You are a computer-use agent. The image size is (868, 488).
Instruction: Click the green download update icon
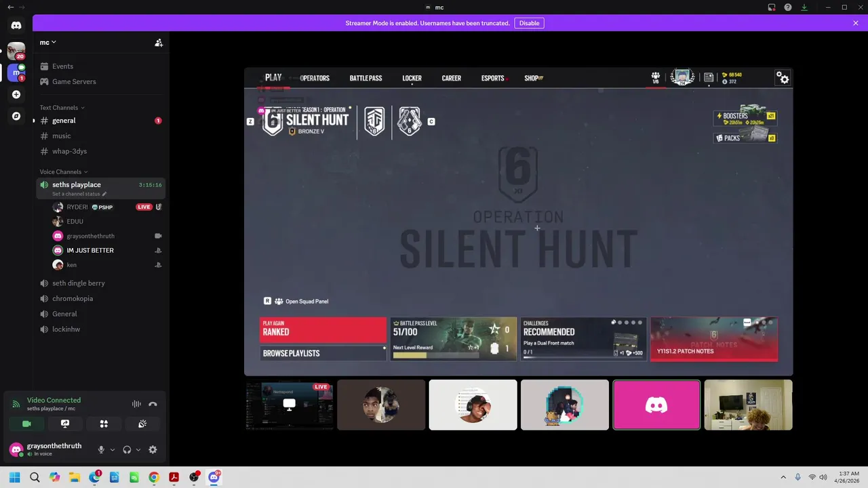click(x=804, y=7)
